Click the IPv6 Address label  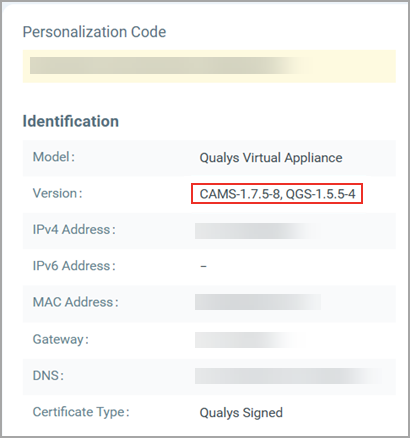(x=74, y=266)
